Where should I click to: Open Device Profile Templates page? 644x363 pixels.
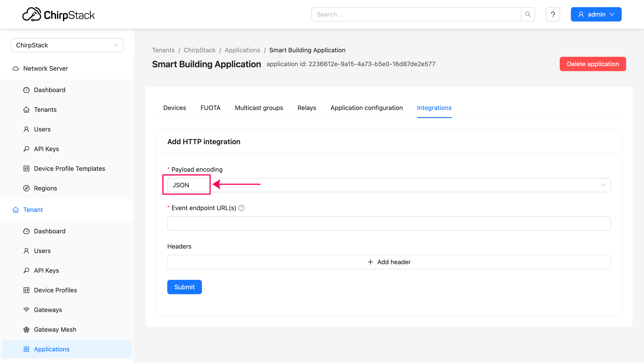69,169
